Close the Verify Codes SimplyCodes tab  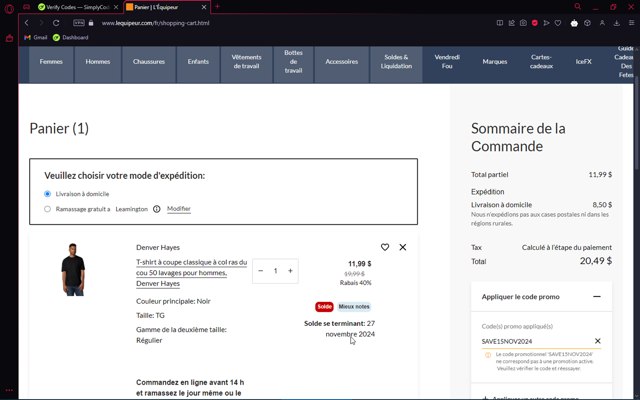click(x=116, y=7)
